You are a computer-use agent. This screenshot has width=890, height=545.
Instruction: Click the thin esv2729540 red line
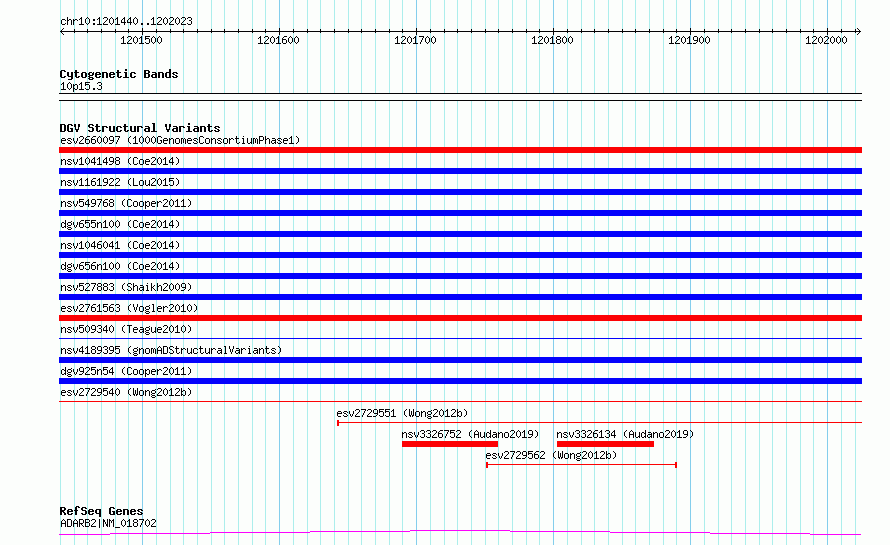click(460, 402)
